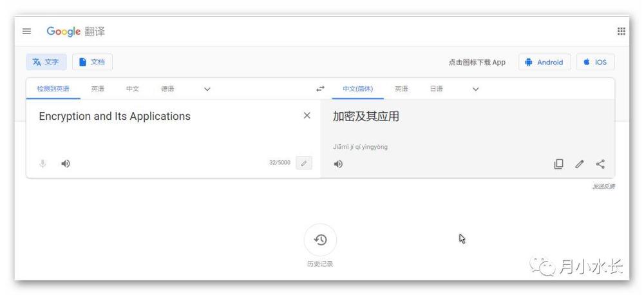The height and width of the screenshot is (295, 644).
Task: Choose 英语 as source language
Action: click(98, 89)
